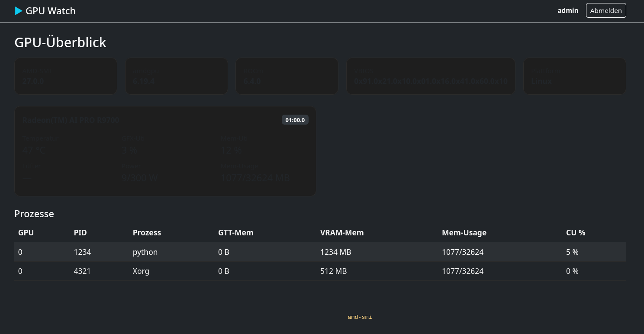Select the python process name cell
The image size is (644, 334).
pyautogui.click(x=145, y=252)
